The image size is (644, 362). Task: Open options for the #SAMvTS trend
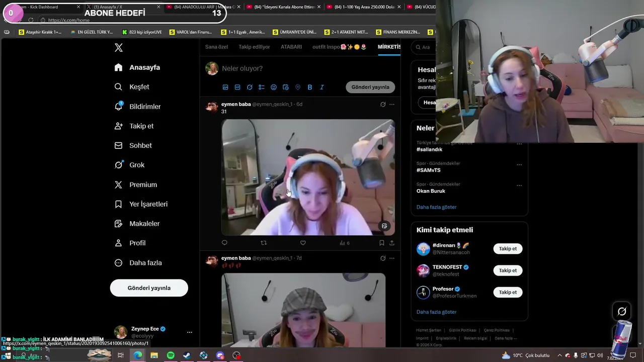519,164
